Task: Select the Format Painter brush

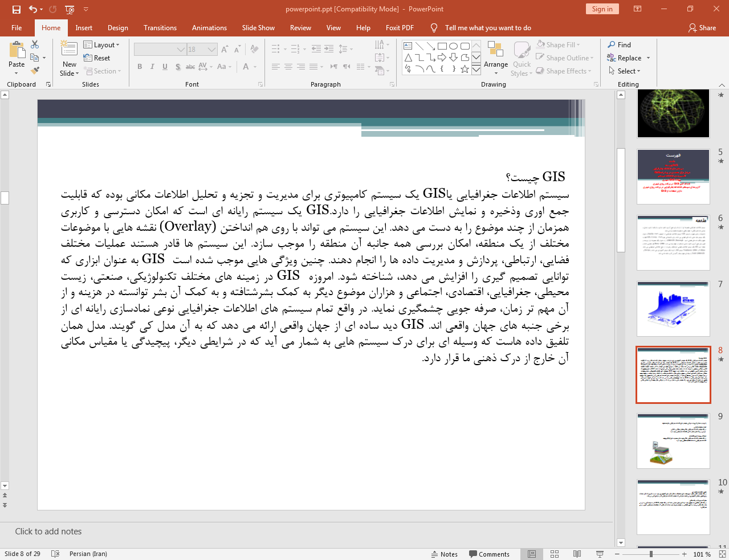Action: (x=35, y=71)
